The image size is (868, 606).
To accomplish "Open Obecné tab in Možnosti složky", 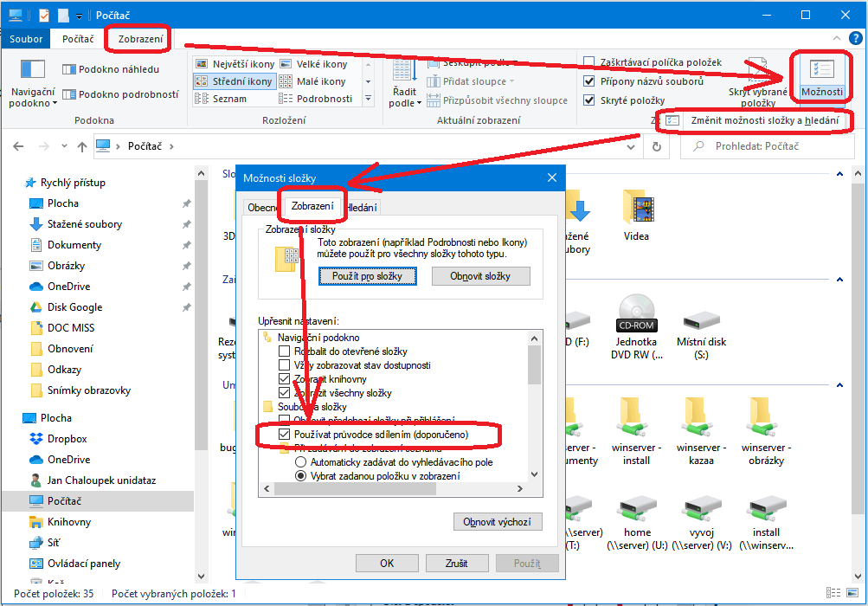I will point(262,207).
